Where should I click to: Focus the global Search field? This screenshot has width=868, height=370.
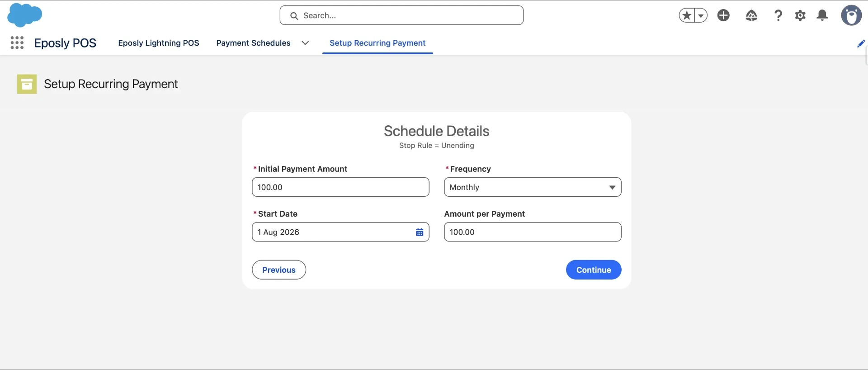tap(401, 15)
